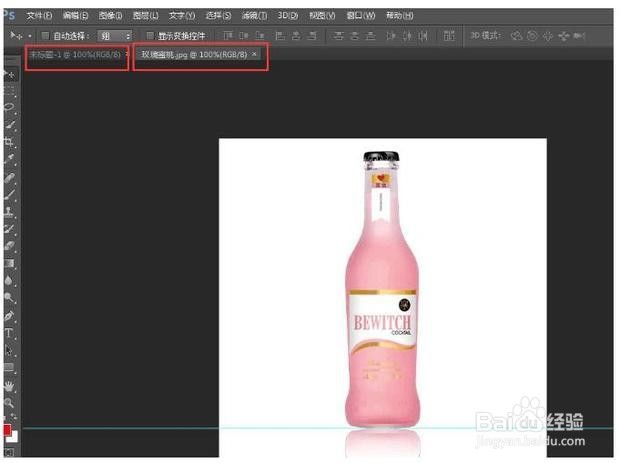Viewport: 620px width, 463px height.
Task: Click distribute left edges icon
Action: pyautogui.click(x=391, y=36)
